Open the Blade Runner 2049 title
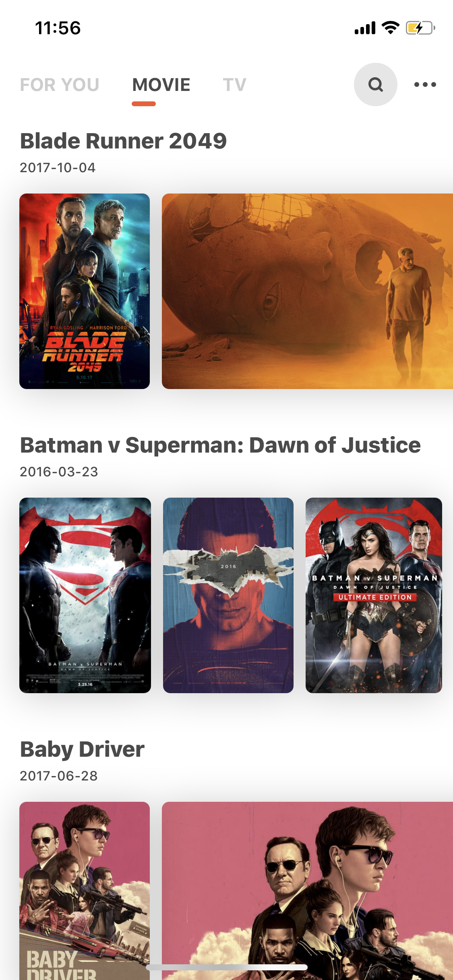Screen dimensions: 453x980 pos(124,141)
